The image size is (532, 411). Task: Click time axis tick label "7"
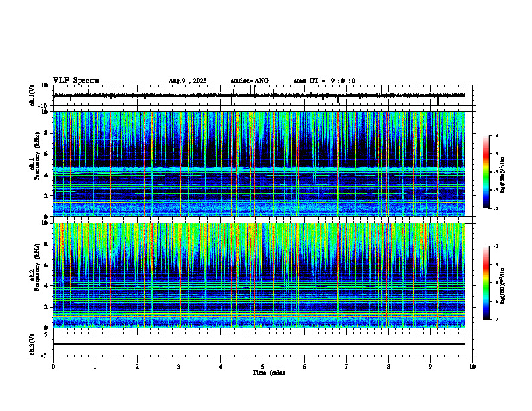coord(347,367)
